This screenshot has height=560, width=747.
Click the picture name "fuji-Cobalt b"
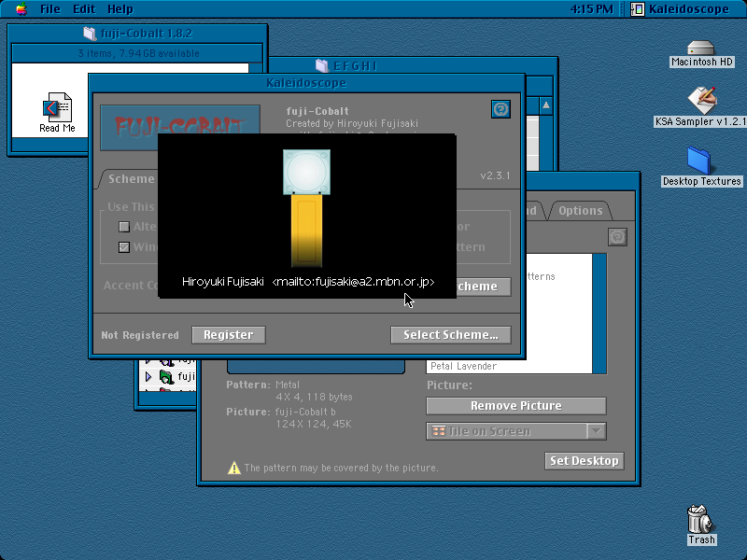[305, 412]
